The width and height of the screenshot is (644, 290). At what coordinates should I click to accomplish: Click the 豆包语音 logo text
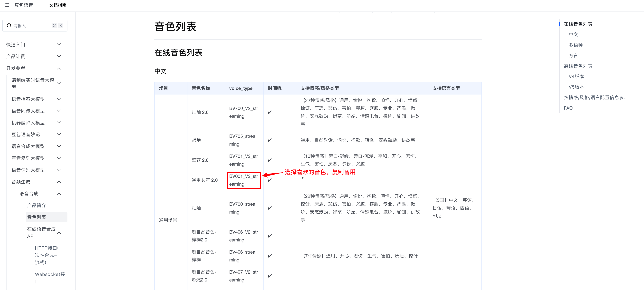click(24, 5)
